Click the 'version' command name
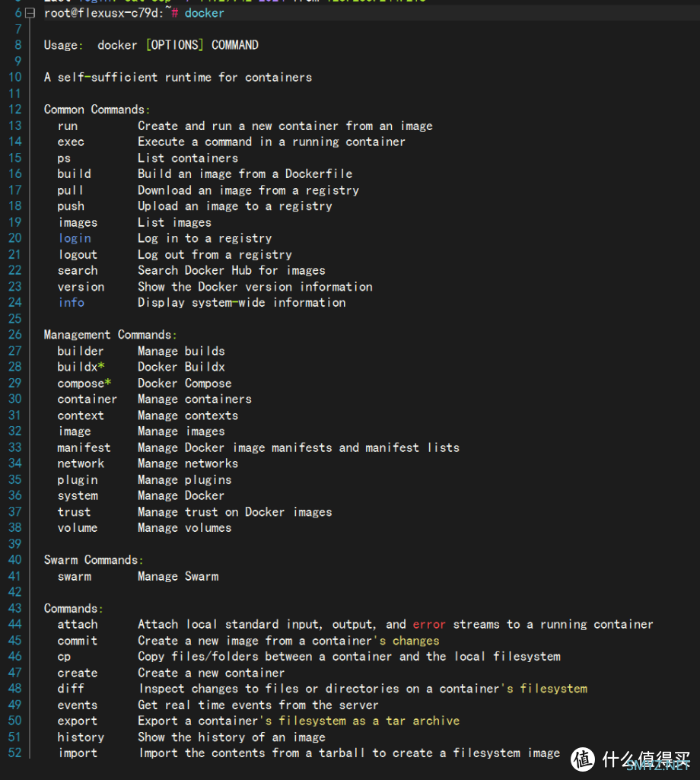Image resolution: width=700 pixels, height=780 pixels. click(x=81, y=287)
